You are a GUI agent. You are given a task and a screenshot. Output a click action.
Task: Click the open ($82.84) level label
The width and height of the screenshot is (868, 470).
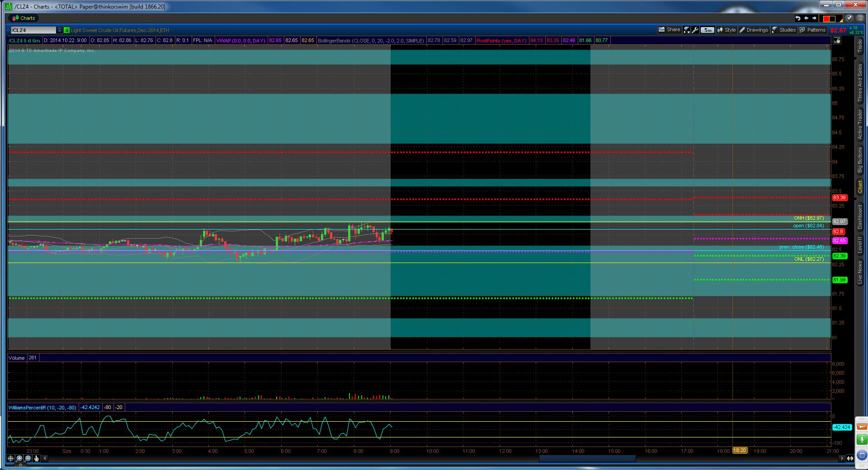tap(808, 226)
